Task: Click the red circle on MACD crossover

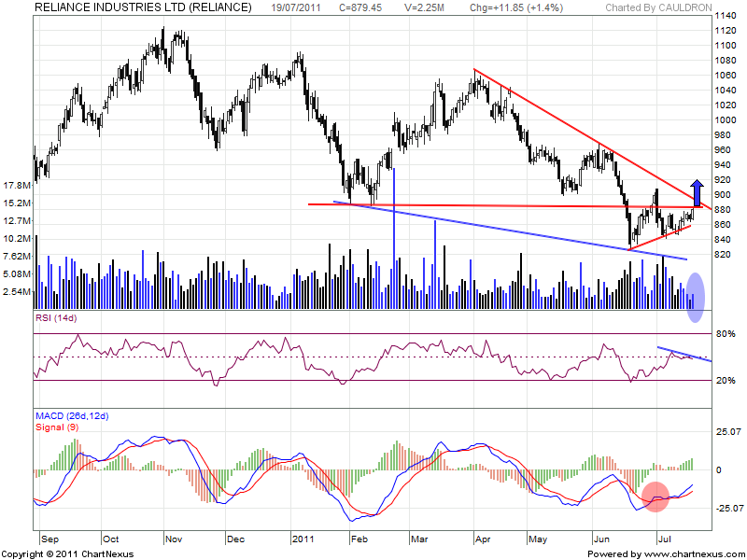Action: coord(655,497)
